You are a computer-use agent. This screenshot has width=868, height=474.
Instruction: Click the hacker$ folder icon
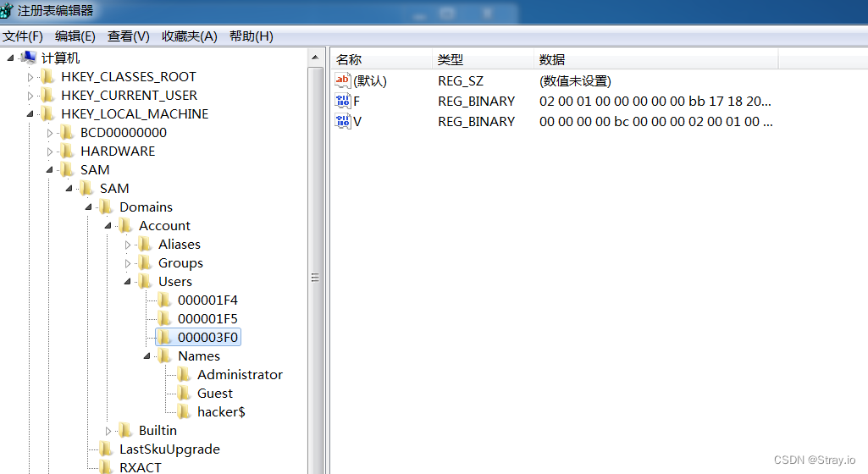(x=185, y=412)
